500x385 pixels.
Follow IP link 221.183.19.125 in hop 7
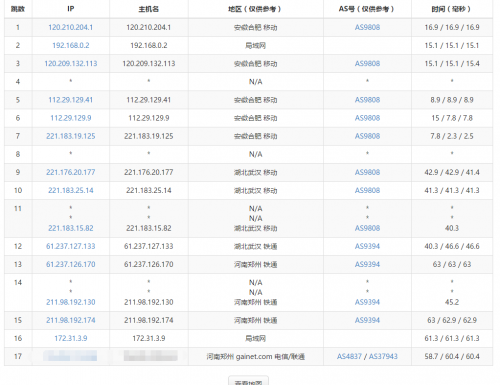pos(71,136)
